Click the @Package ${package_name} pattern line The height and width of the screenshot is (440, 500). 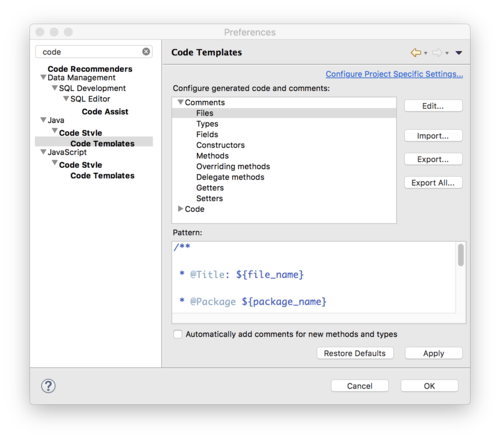(x=253, y=302)
